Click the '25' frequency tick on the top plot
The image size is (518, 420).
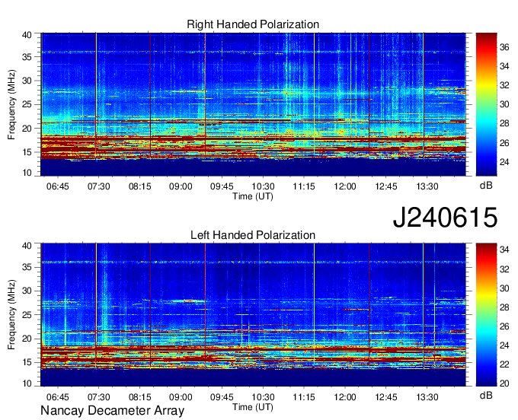pos(27,104)
